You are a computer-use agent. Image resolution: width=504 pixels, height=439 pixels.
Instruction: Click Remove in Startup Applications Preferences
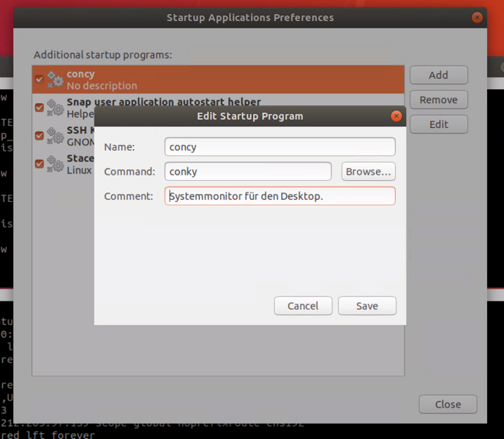[438, 100]
